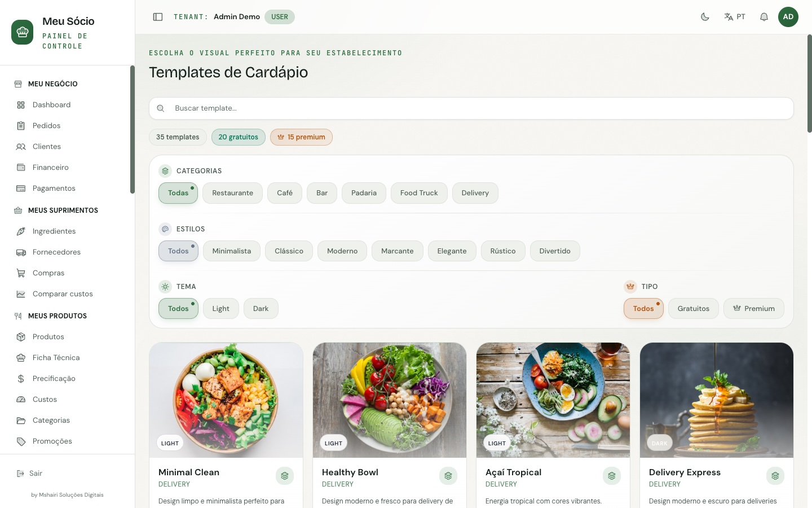
Task: Click the main page vertical scrollbar
Action: coord(810,84)
